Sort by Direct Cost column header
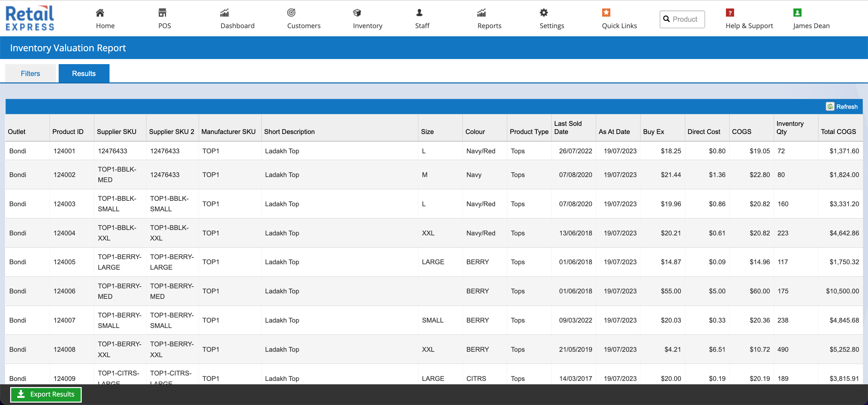 (704, 132)
